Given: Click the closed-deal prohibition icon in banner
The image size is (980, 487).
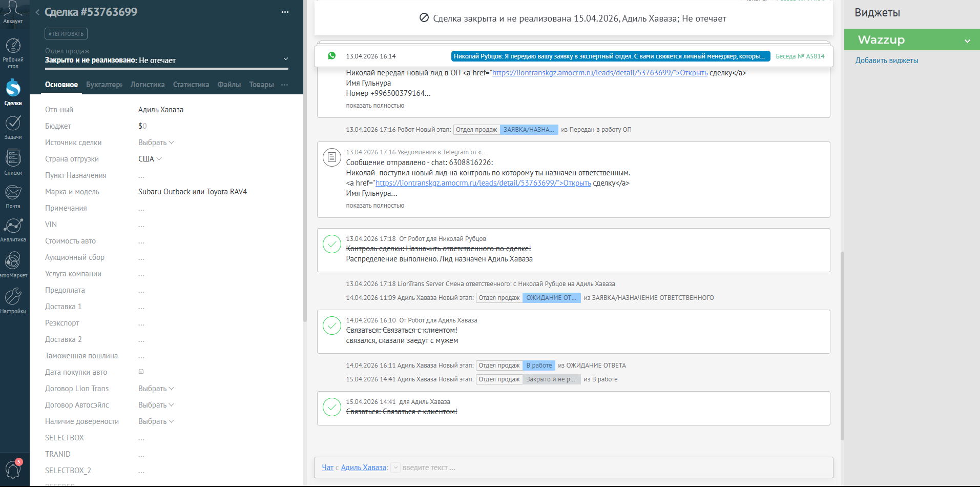Looking at the screenshot, I should click(x=424, y=18).
